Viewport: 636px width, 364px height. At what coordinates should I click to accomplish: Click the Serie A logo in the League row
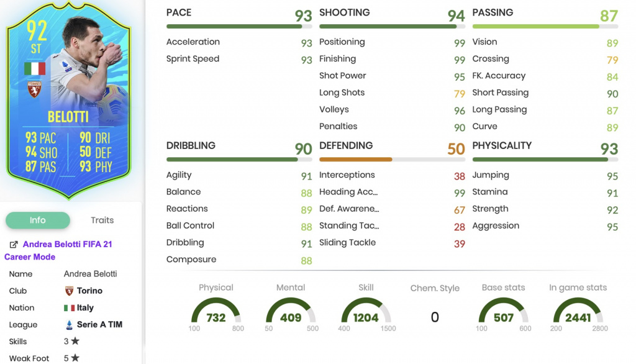click(69, 324)
